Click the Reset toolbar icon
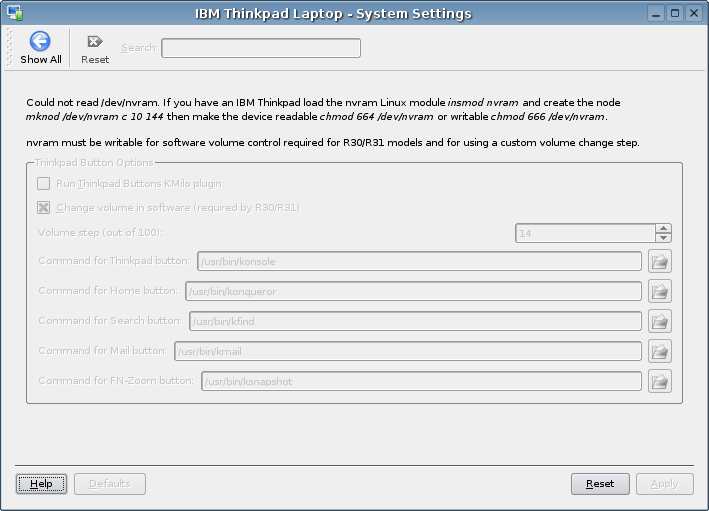Image resolution: width=709 pixels, height=511 pixels. point(95,42)
